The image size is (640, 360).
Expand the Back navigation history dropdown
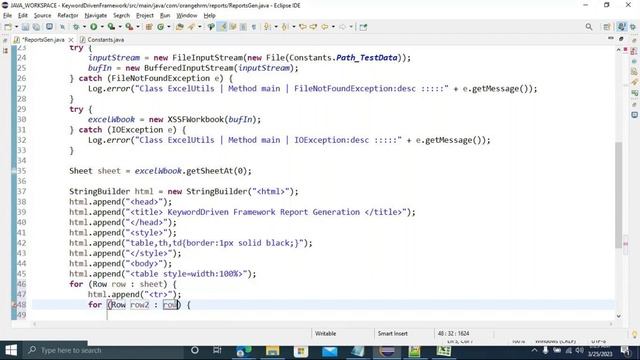tap(333, 27)
